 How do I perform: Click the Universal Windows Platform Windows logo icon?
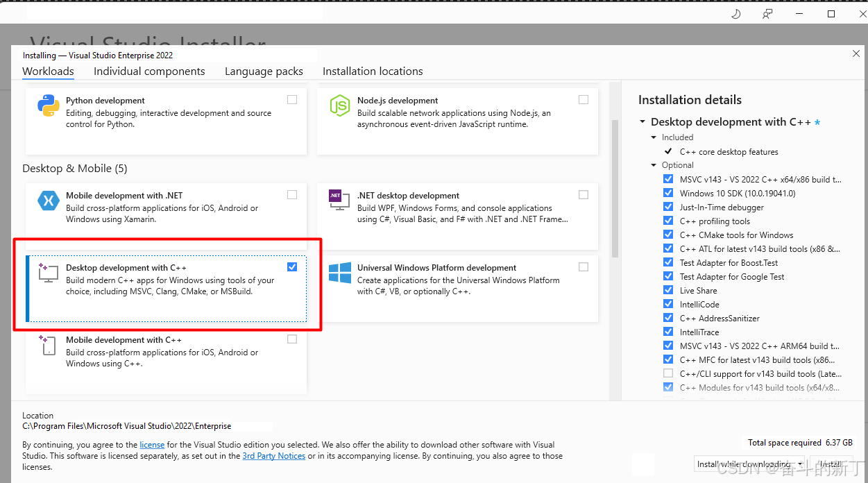click(x=339, y=273)
